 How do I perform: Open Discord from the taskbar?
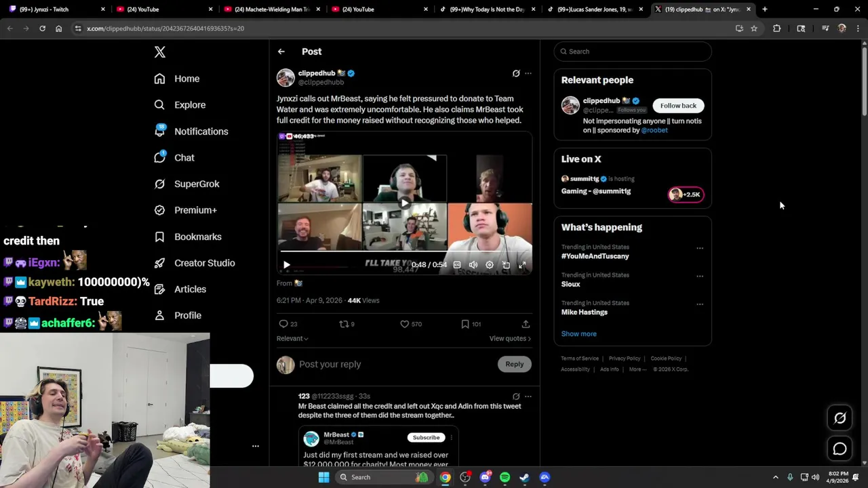(x=485, y=477)
